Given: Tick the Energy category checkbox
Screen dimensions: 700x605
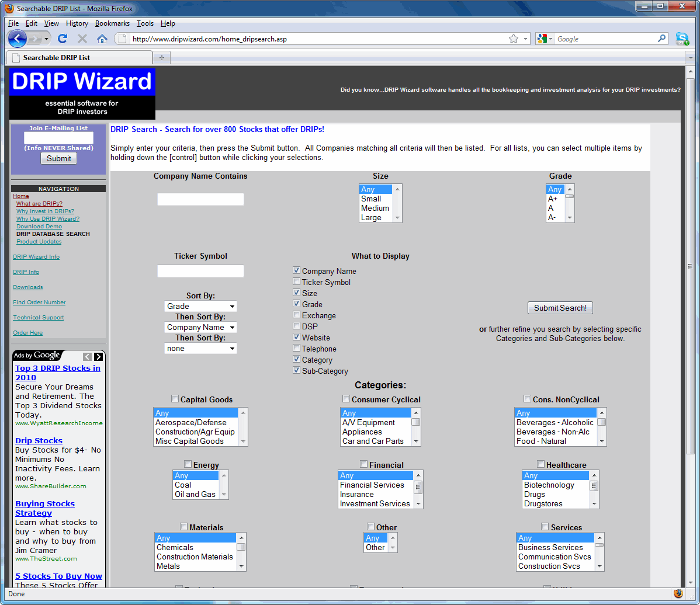Looking at the screenshot, I should tap(188, 464).
